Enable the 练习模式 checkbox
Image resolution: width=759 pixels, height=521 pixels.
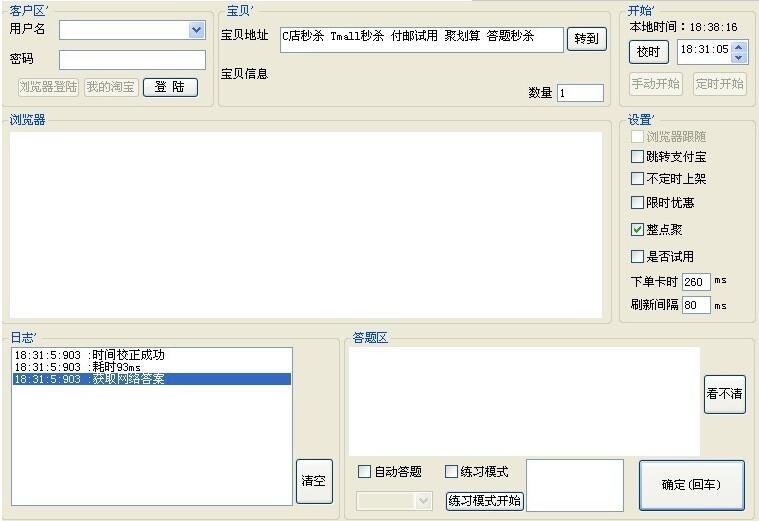tap(451, 471)
